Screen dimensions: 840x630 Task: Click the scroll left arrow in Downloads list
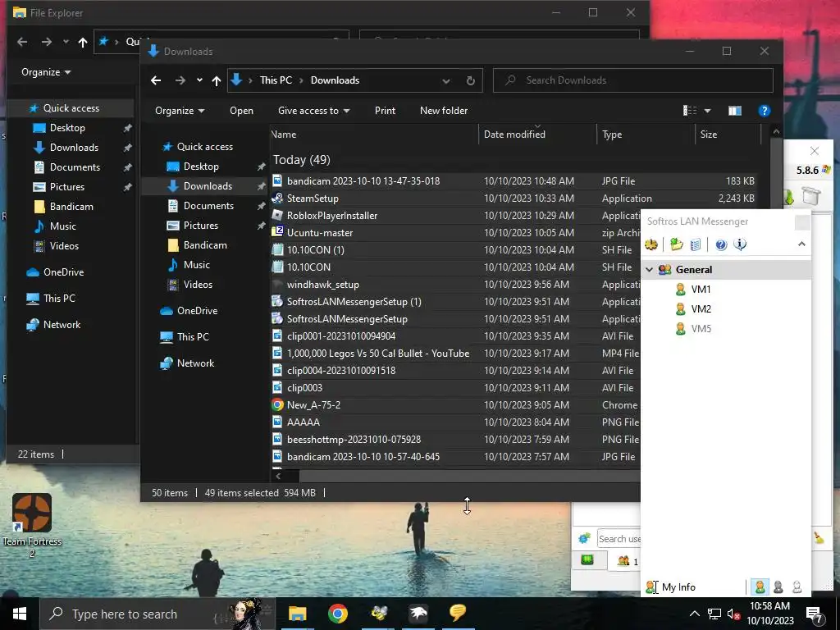[278, 475]
